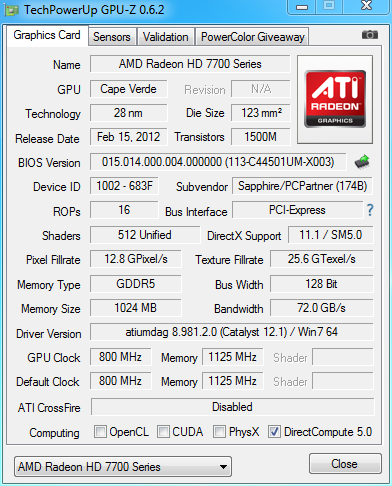Click the BIOS save chip icon
392x486 pixels.
(362, 162)
